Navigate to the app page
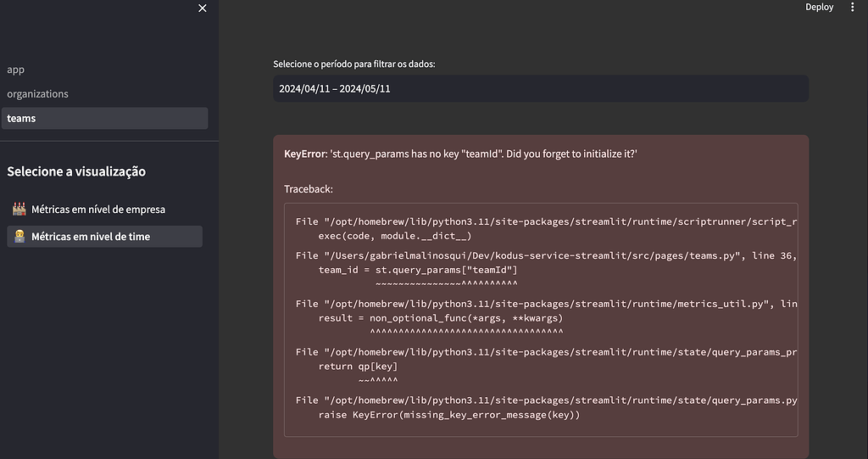The image size is (868, 459). click(x=16, y=70)
